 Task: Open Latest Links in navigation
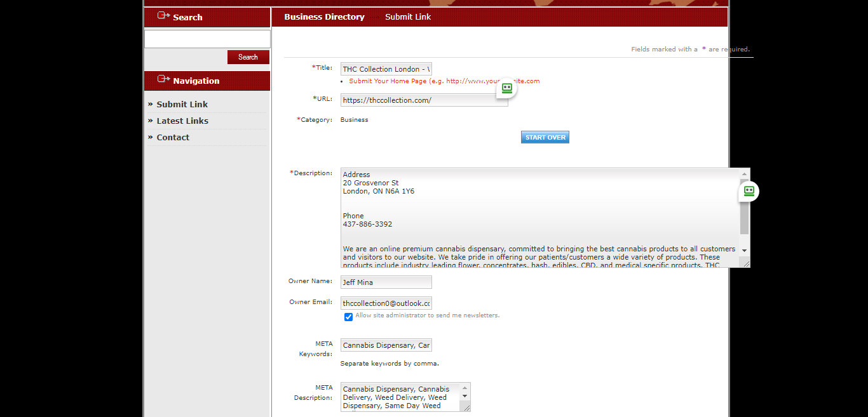[182, 121]
